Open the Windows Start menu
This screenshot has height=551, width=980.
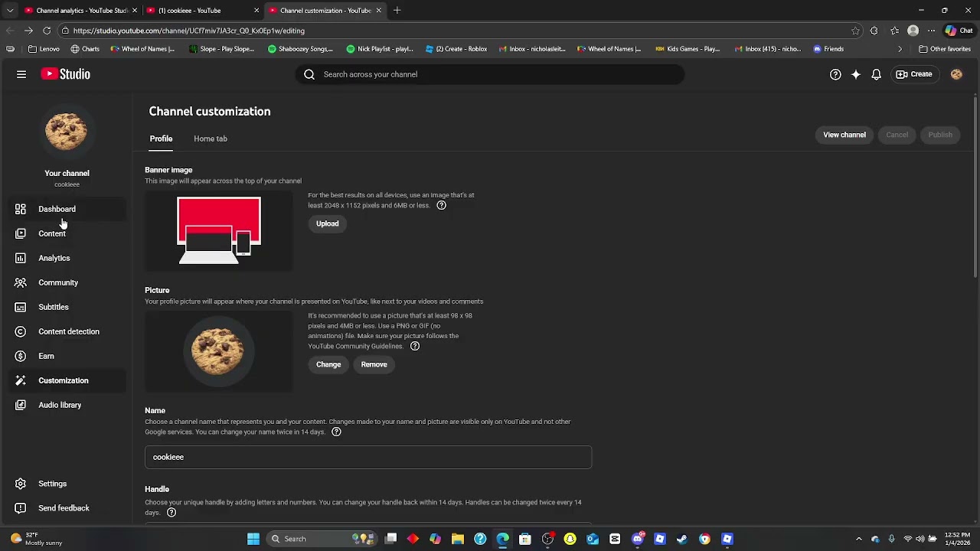(253, 539)
